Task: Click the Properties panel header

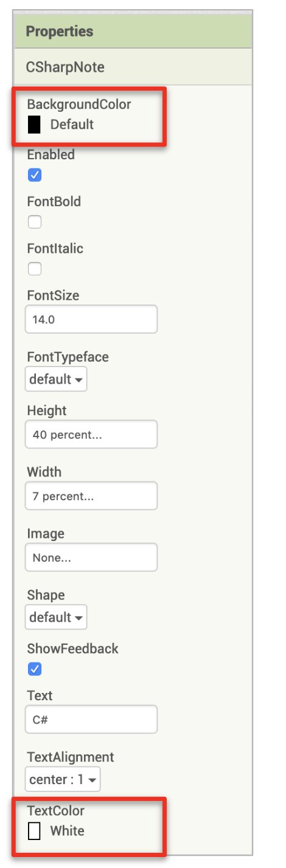Action: pyautogui.click(x=133, y=31)
